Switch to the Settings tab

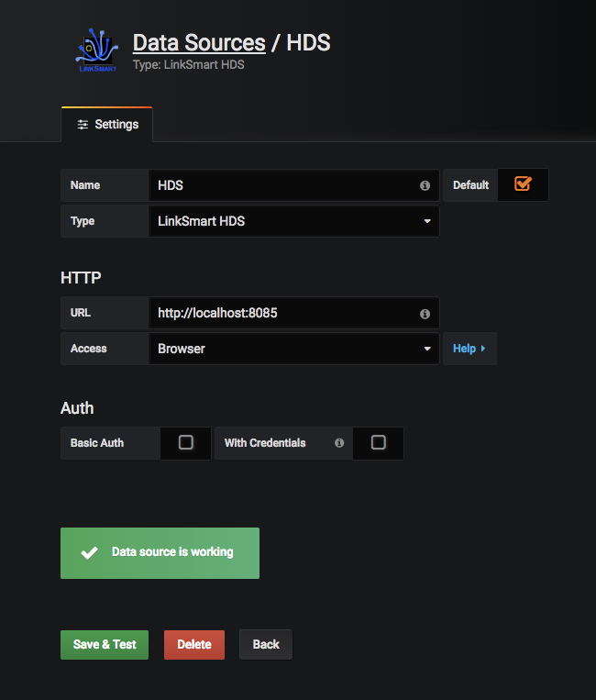point(107,125)
